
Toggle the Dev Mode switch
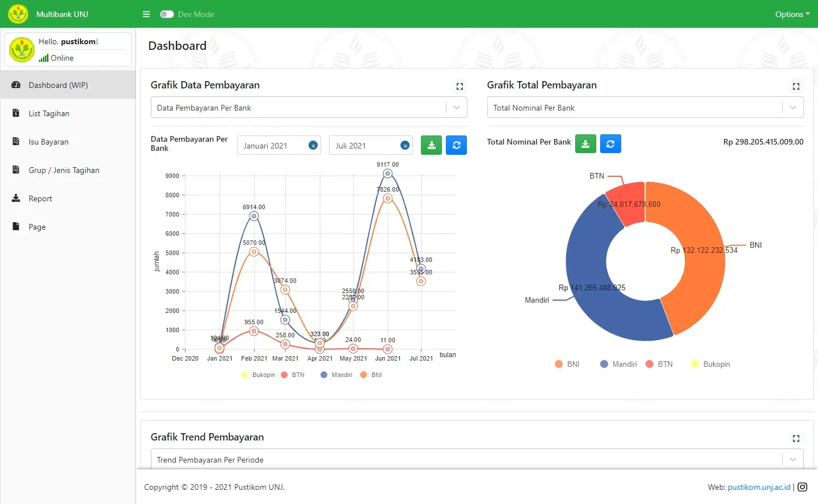click(167, 14)
